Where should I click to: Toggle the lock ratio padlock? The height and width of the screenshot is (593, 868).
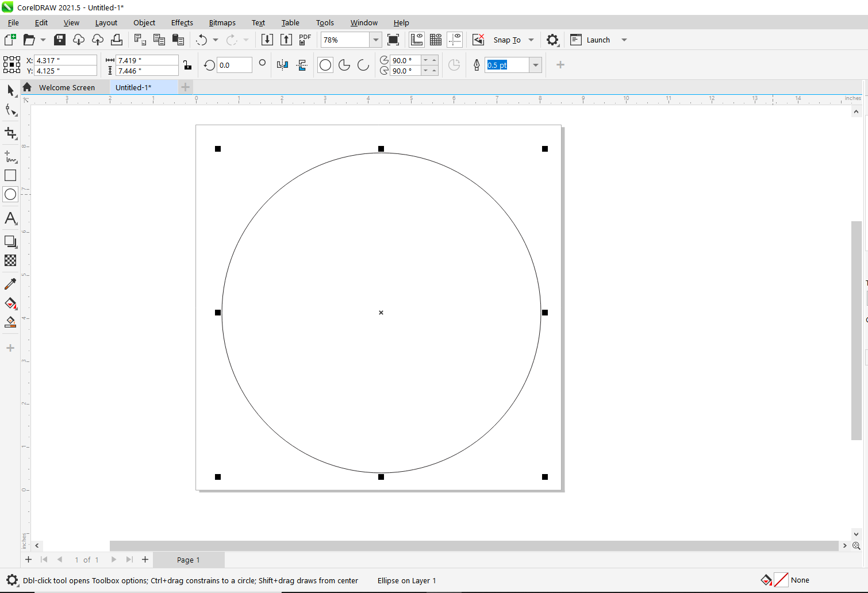[x=187, y=65]
